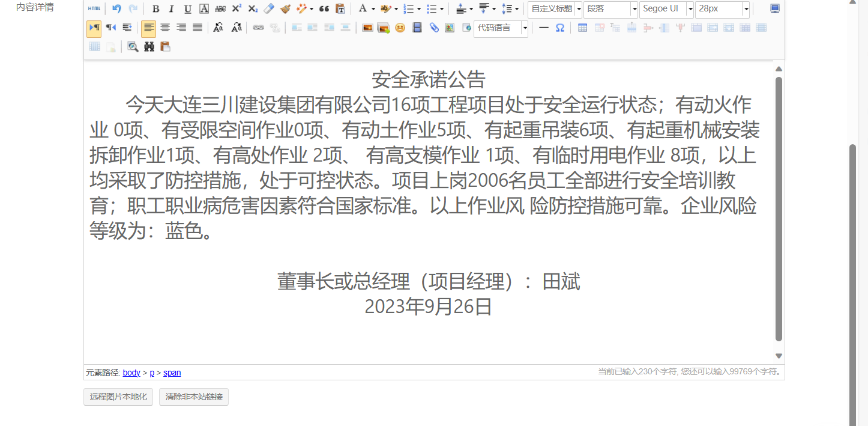Open the space-after-paragraph dropdown
Image resolution: width=868 pixels, height=426 pixels.
[493, 9]
